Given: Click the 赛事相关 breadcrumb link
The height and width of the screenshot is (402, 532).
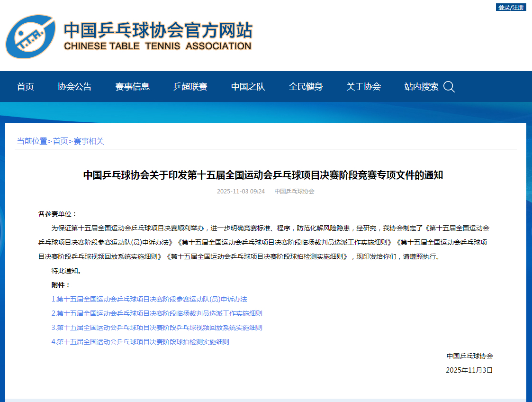Looking at the screenshot, I should (x=89, y=141).
